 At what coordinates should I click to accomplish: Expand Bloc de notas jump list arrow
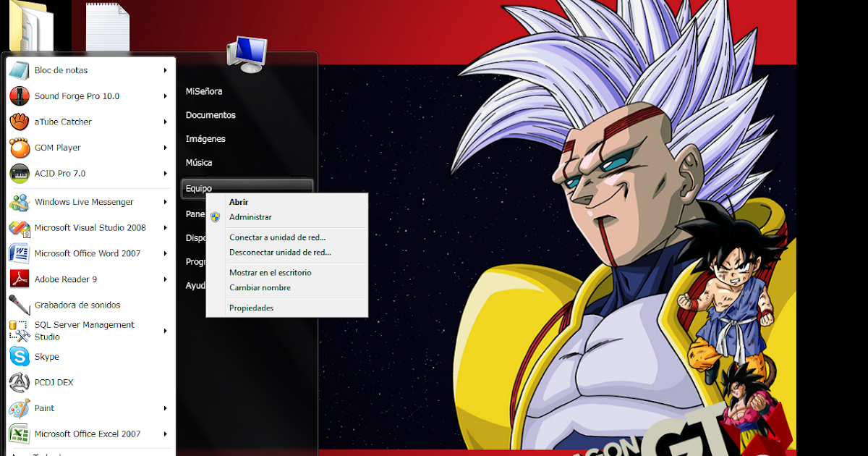pos(166,70)
